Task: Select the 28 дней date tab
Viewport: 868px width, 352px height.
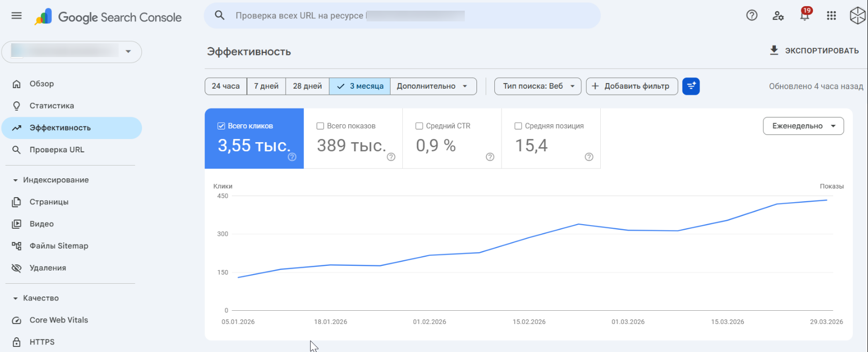Action: 307,86
